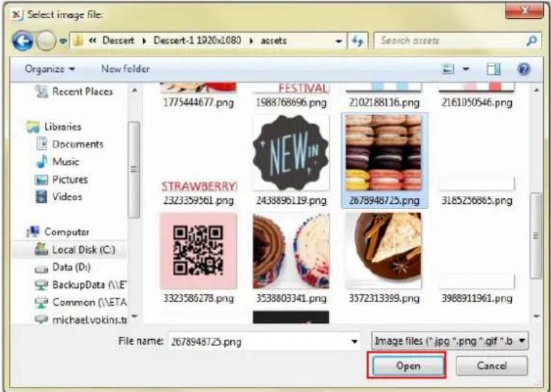Click the Music note icon

42,162
